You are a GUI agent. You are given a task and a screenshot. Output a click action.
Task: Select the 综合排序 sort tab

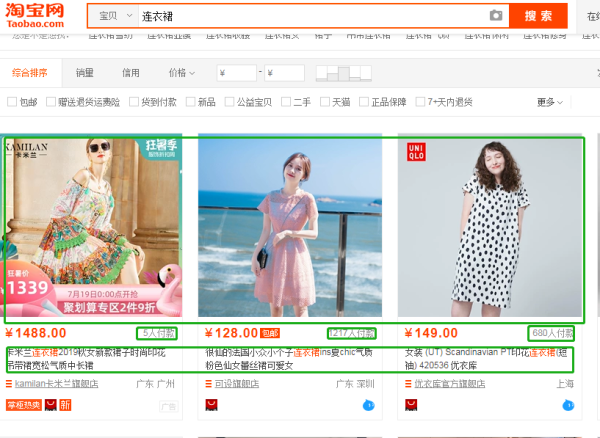pos(29,72)
